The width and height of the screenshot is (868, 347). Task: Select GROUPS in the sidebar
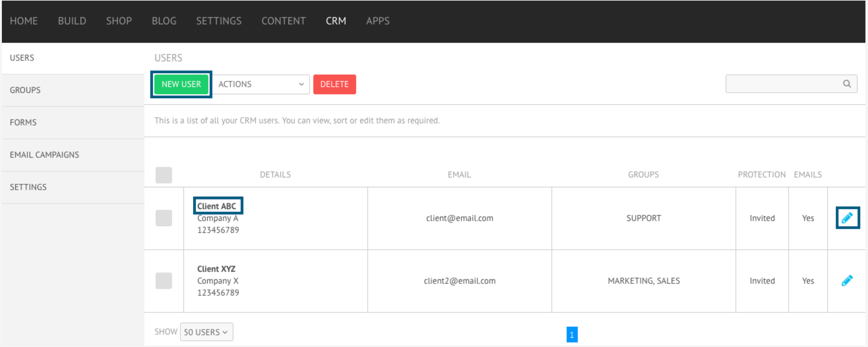73,90
